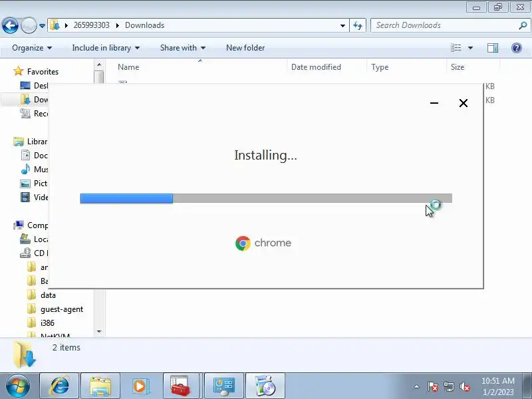Go back using the Explorer back arrow
532x399 pixels.
pyautogui.click(x=10, y=25)
